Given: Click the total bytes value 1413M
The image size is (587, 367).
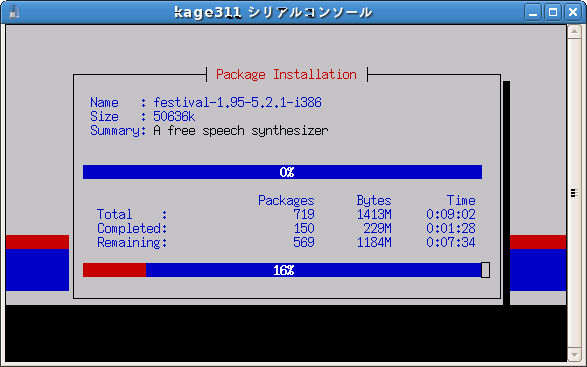Looking at the screenshot, I should 374,214.
